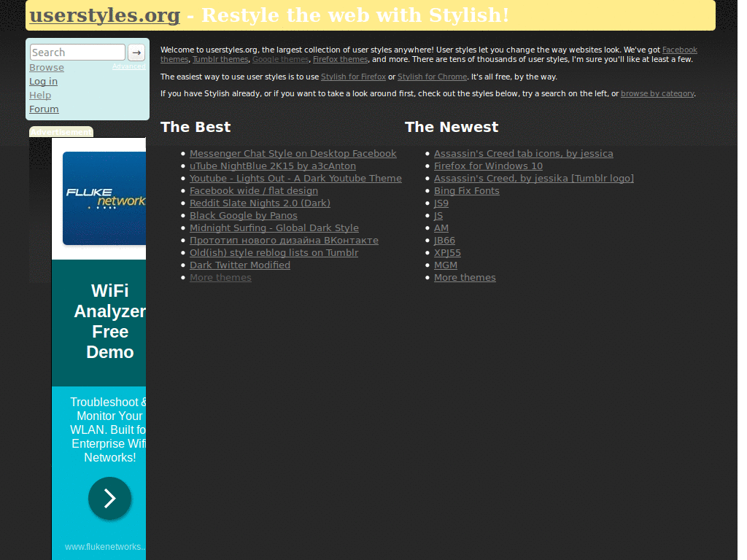Viewport: 747px width, 560px height.
Task: Open uTube NightBlue 2K15 by a3cAnton
Action: coord(273,166)
